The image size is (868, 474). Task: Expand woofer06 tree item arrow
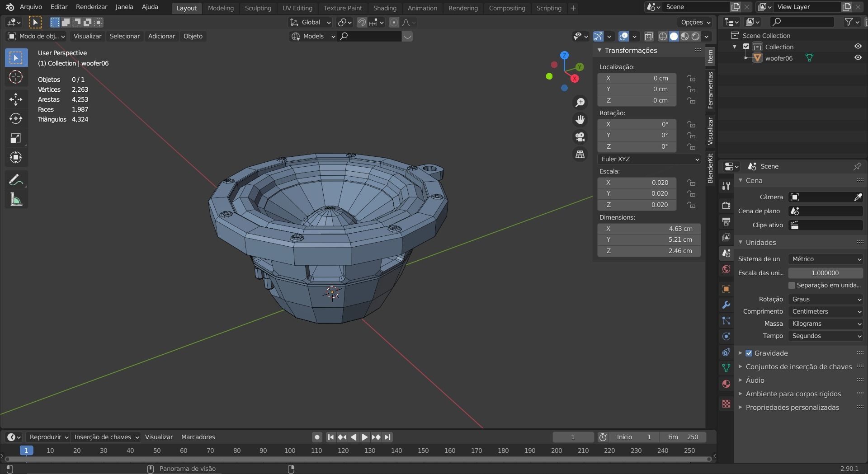[746, 58]
